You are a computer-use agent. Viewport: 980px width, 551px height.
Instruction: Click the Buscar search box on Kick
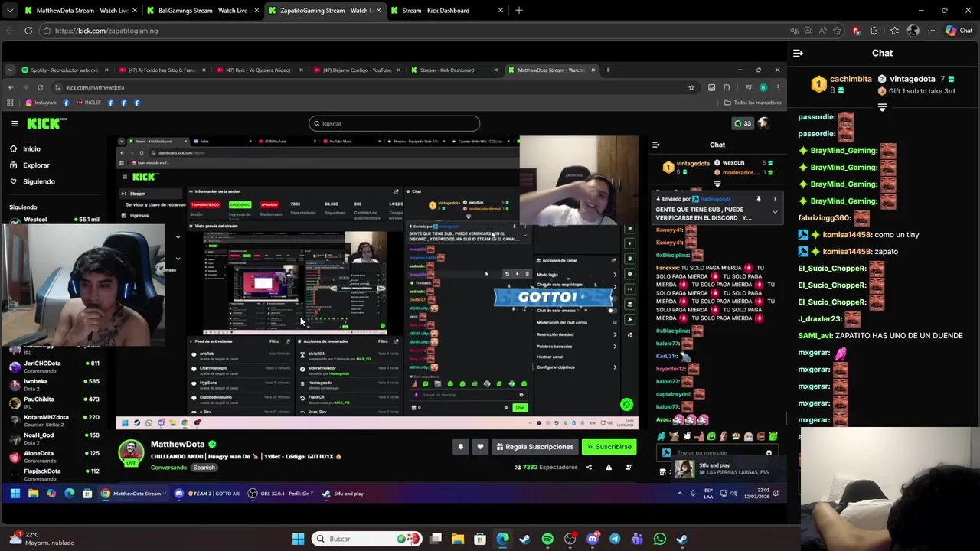click(394, 123)
